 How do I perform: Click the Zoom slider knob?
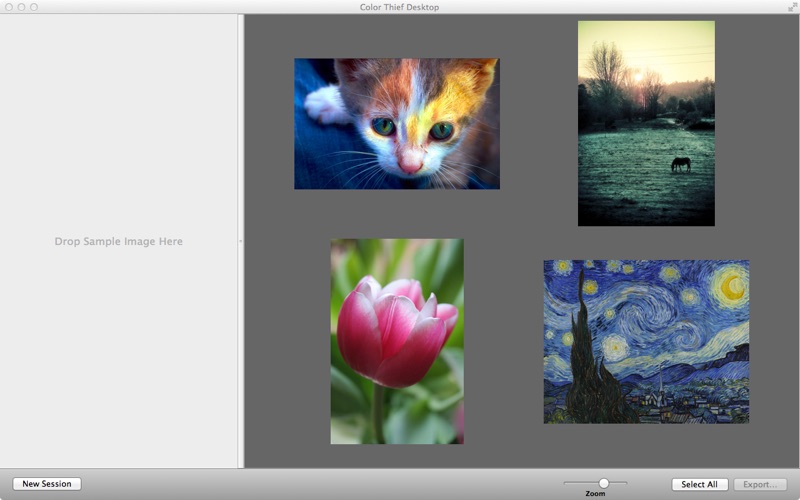pos(604,483)
